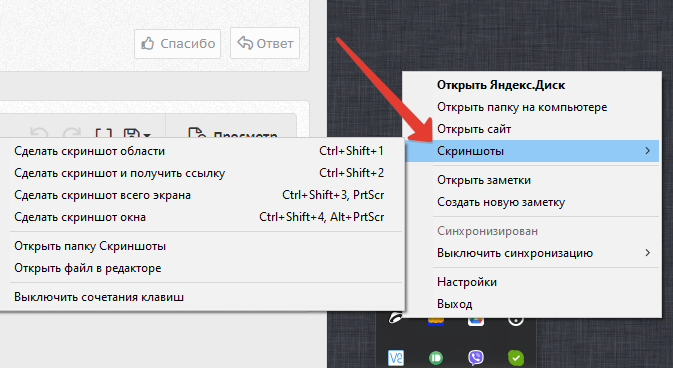This screenshot has height=368, width=673.
Task: Choose Сделать скриншот и получить ссылку
Action: (x=201, y=173)
